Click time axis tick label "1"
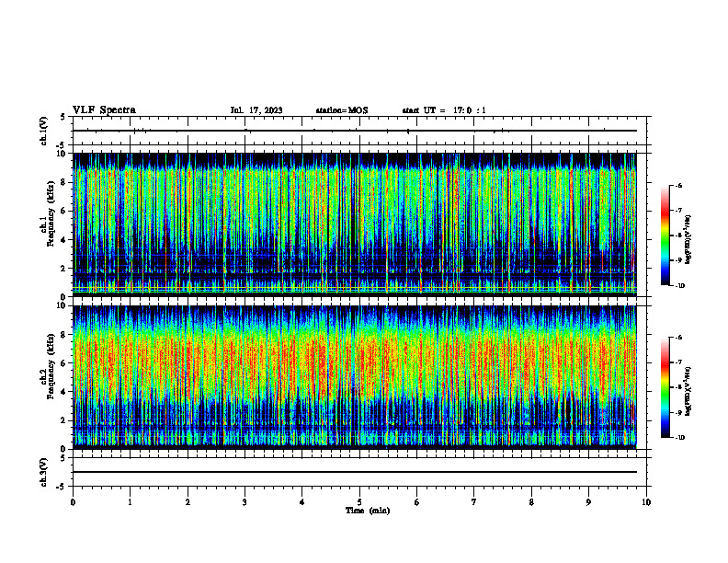 pyautogui.click(x=130, y=502)
